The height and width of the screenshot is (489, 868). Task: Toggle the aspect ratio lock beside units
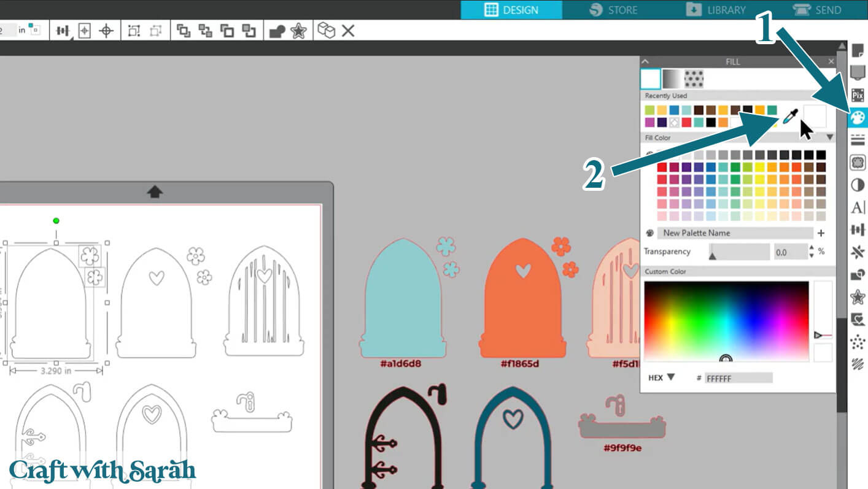(x=34, y=29)
